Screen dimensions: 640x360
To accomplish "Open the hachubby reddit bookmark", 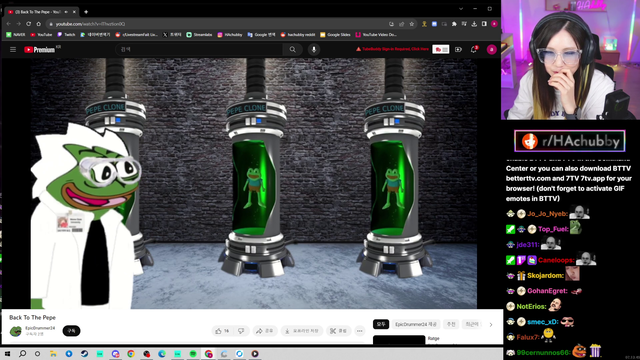I will tap(298, 35).
